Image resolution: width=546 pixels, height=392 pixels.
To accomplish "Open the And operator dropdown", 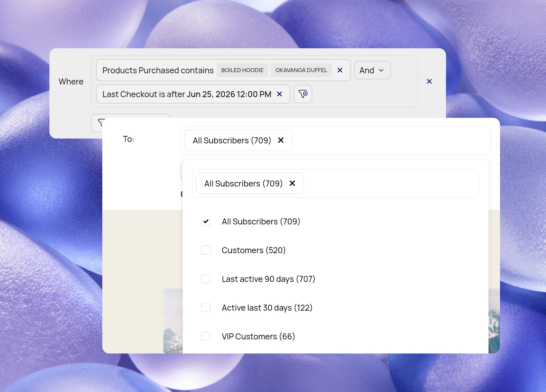I will 372,70.
